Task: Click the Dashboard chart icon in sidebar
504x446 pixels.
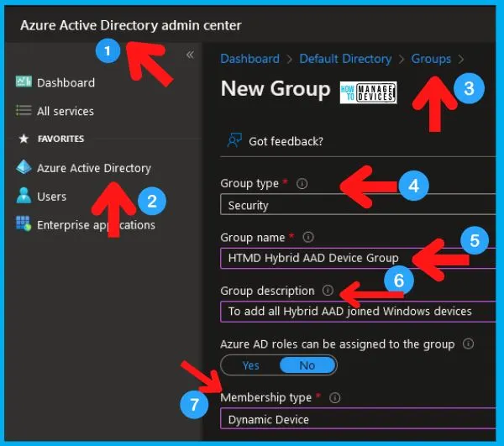Action: 24,81
